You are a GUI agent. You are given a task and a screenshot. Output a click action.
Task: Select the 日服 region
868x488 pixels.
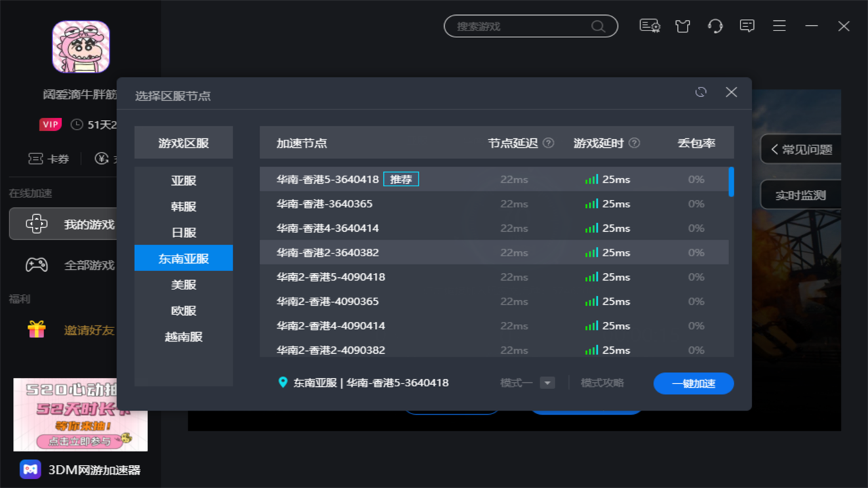click(x=184, y=232)
